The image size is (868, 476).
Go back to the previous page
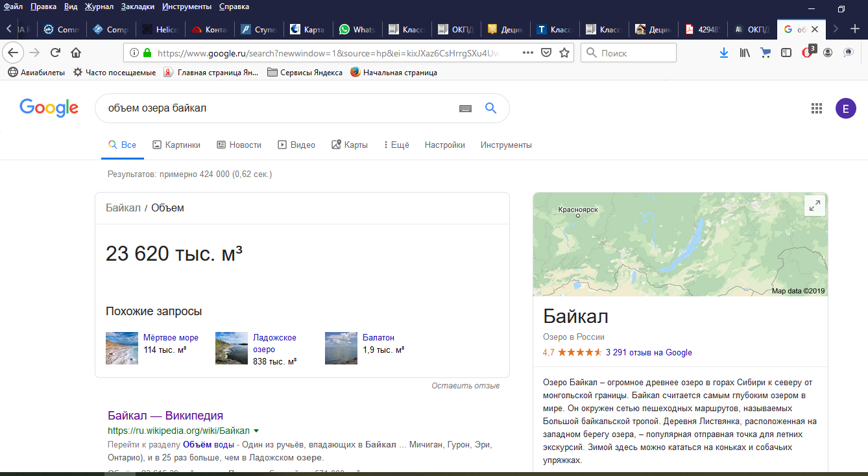[x=14, y=53]
